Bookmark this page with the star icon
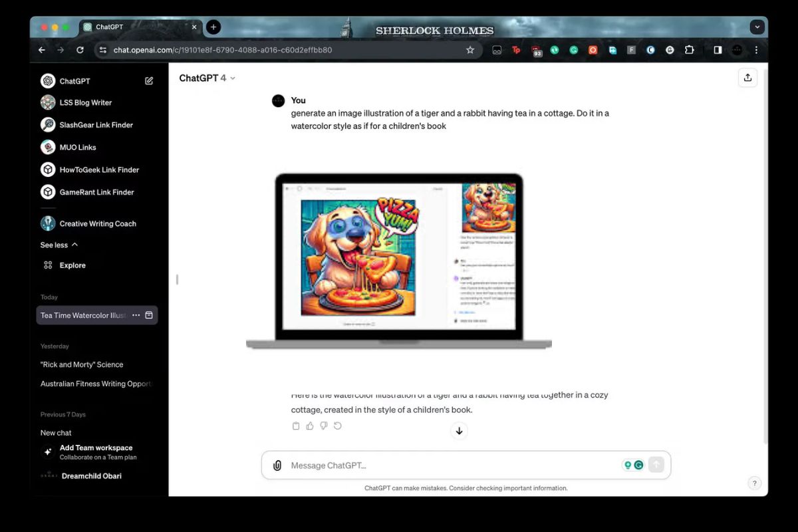The image size is (798, 532). click(470, 50)
